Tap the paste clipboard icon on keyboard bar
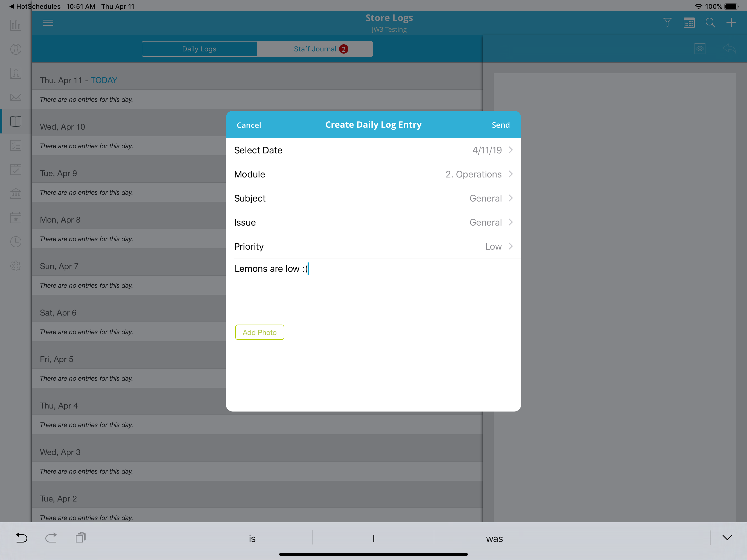The width and height of the screenshot is (747, 560). point(80,538)
